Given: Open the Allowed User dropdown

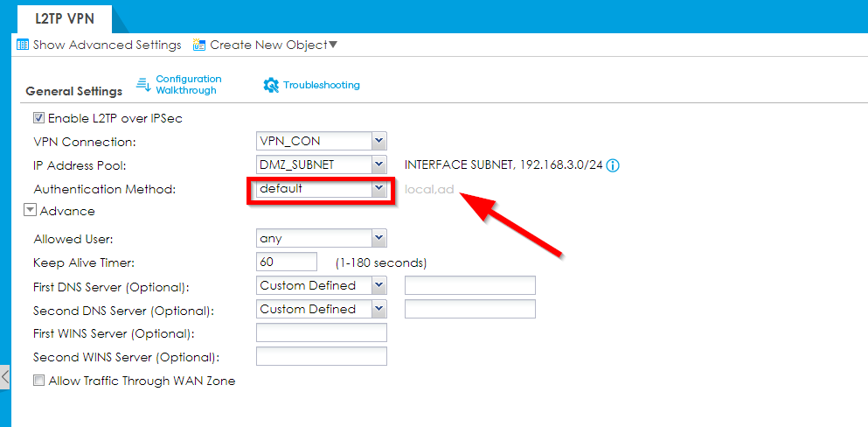Looking at the screenshot, I should (x=378, y=238).
